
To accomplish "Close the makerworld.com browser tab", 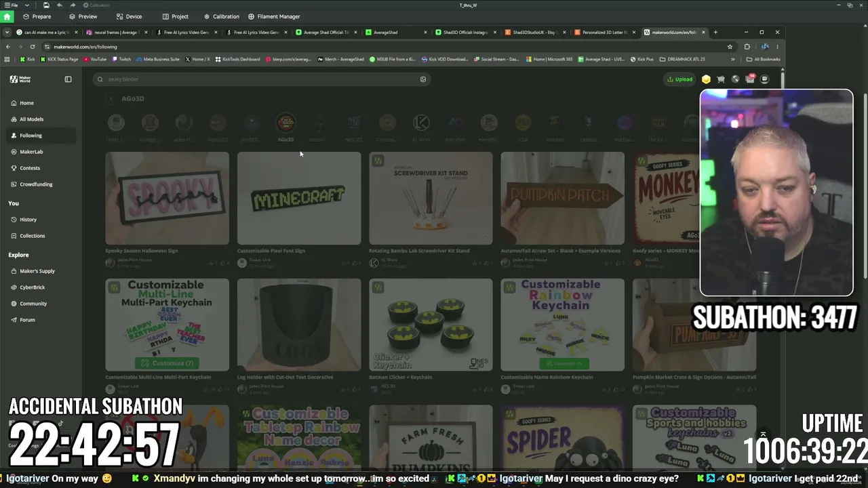I will pyautogui.click(x=704, y=32).
